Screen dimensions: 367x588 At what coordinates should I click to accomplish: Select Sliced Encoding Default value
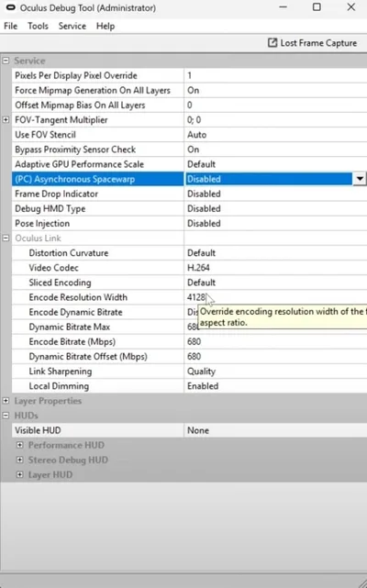point(275,283)
